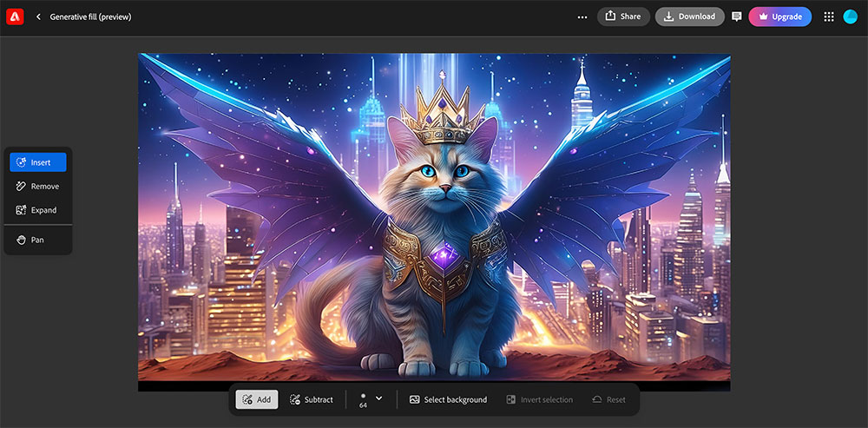The width and height of the screenshot is (868, 428).
Task: Open the user profile avatar
Action: 851,16
